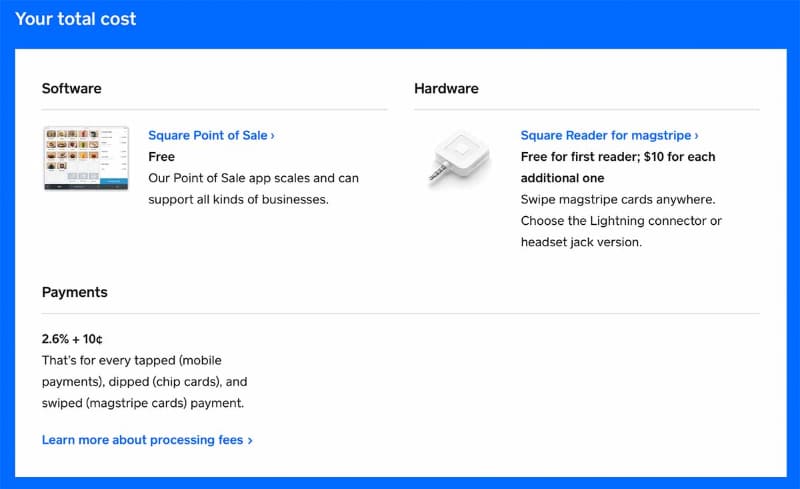Click the 'Your total cost' header title

click(x=76, y=19)
